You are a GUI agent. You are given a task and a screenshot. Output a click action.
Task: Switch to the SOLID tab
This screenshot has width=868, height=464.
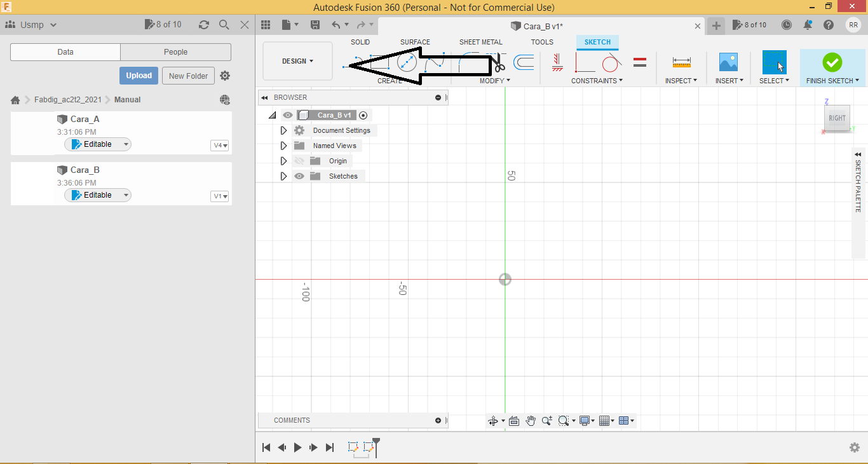[x=360, y=42]
